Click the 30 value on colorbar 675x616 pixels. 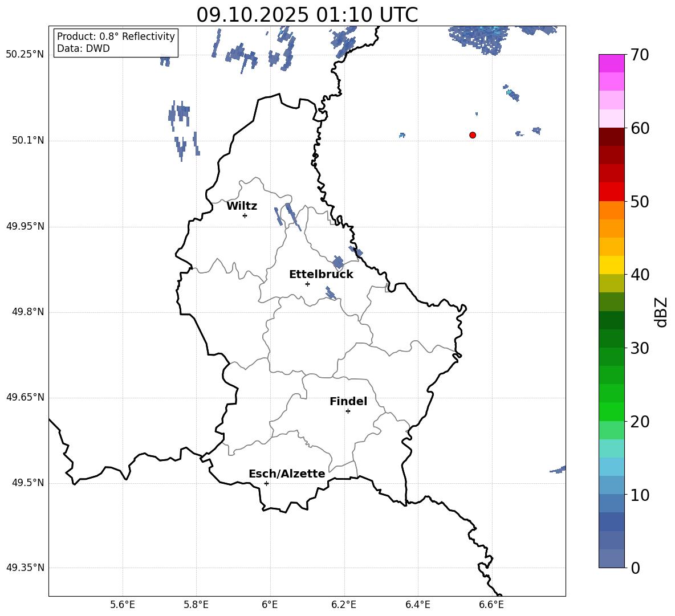click(x=640, y=348)
